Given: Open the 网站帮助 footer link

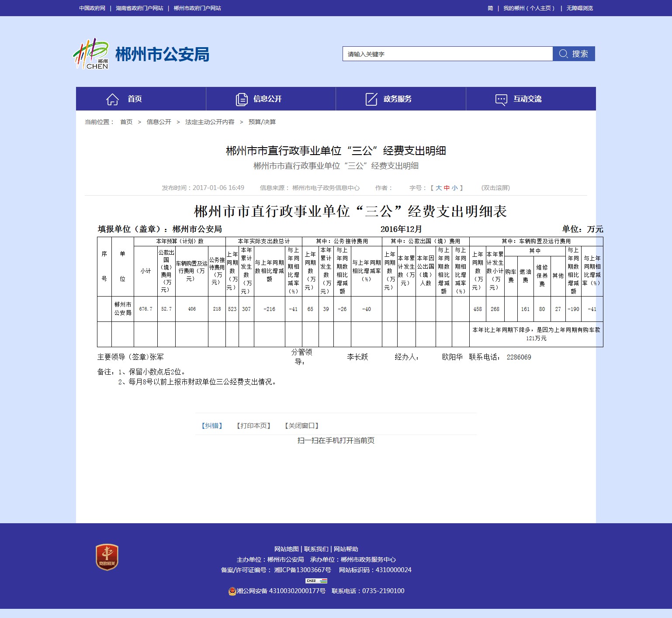Looking at the screenshot, I should (346, 549).
